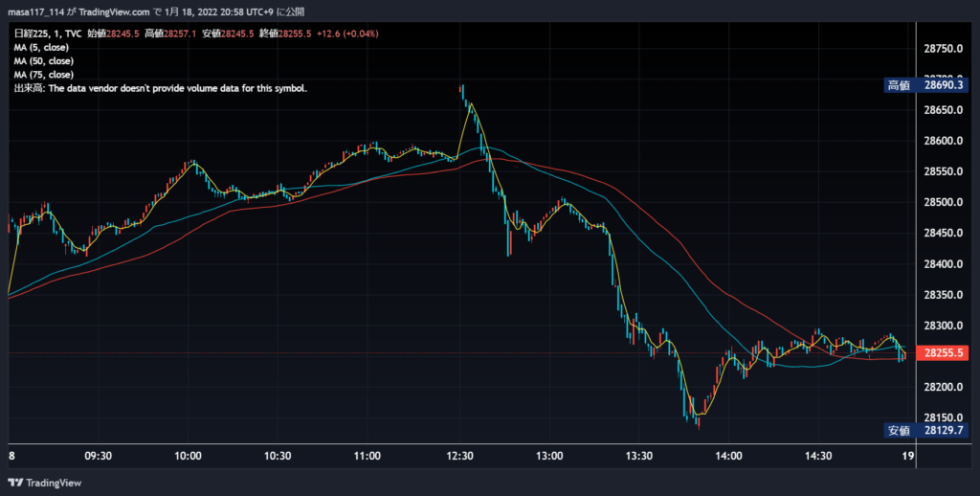Click the 09:30 time axis label
Image resolution: width=980 pixels, height=496 pixels.
click(x=99, y=456)
